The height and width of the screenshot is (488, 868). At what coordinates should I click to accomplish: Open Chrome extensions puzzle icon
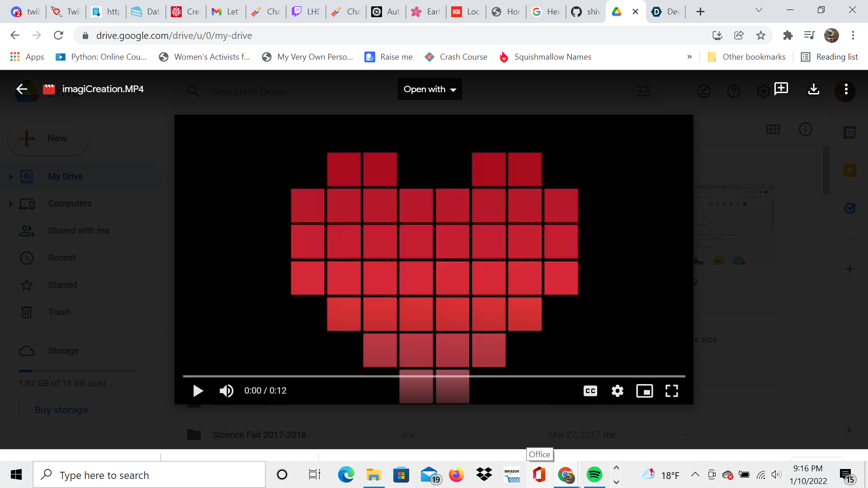tap(788, 35)
